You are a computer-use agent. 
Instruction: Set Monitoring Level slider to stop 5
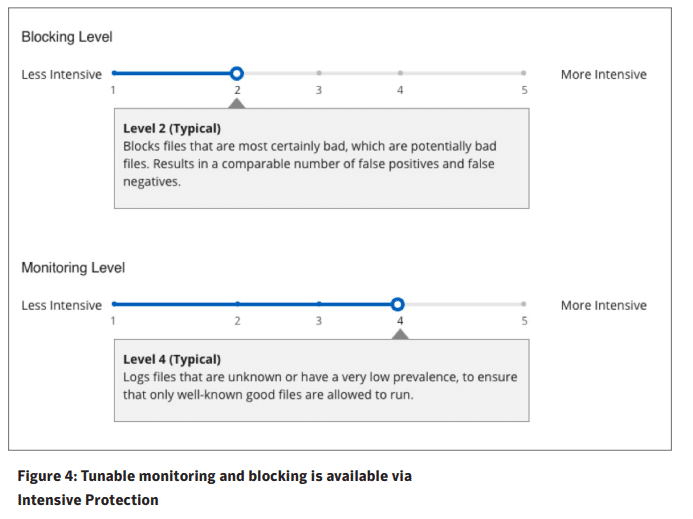pyautogui.click(x=523, y=304)
